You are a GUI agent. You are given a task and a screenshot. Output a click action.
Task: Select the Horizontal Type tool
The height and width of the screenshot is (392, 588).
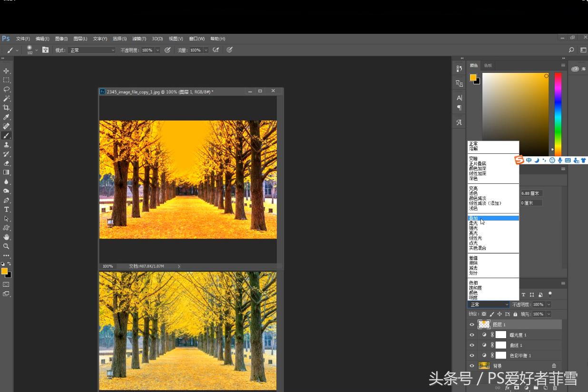(x=6, y=210)
